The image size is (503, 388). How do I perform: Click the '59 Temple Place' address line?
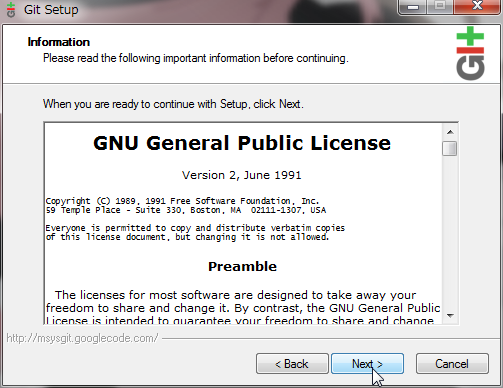[x=186, y=210]
